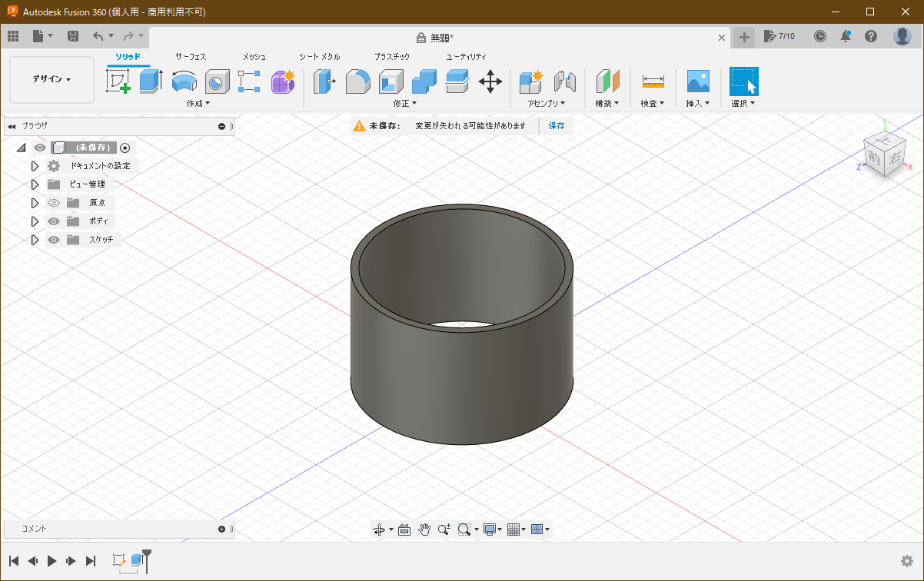Viewport: 924px width, 581px height.
Task: Toggle the activate radio button on root component
Action: coord(125,148)
